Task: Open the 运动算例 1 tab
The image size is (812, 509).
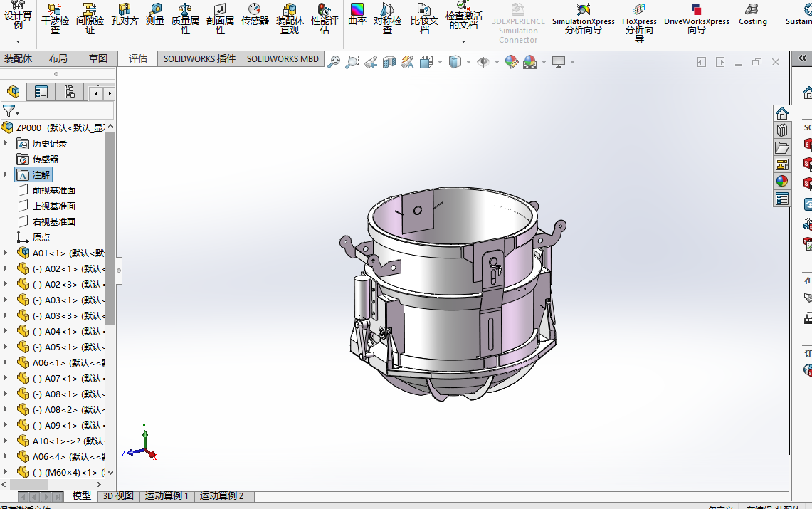Action: 167,495
